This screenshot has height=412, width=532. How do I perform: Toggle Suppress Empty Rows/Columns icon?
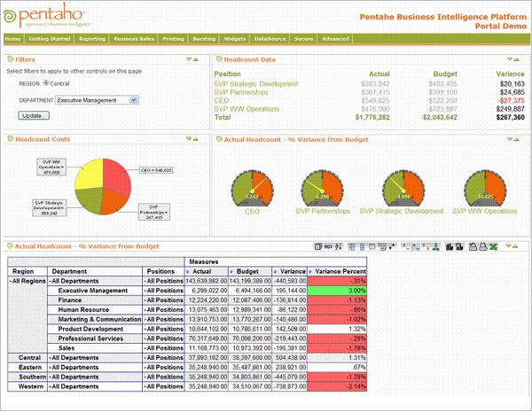[382, 247]
